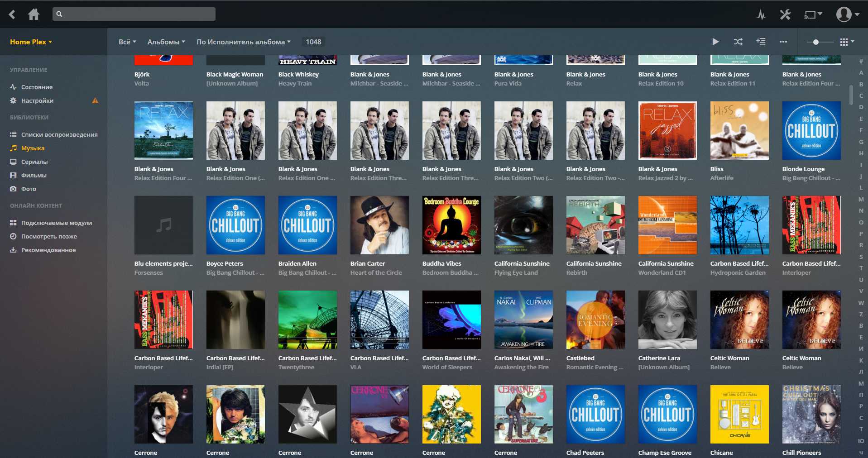Image resolution: width=868 pixels, height=458 pixels.
Task: Click the orange warning icon beside Настройки
Action: (x=95, y=100)
